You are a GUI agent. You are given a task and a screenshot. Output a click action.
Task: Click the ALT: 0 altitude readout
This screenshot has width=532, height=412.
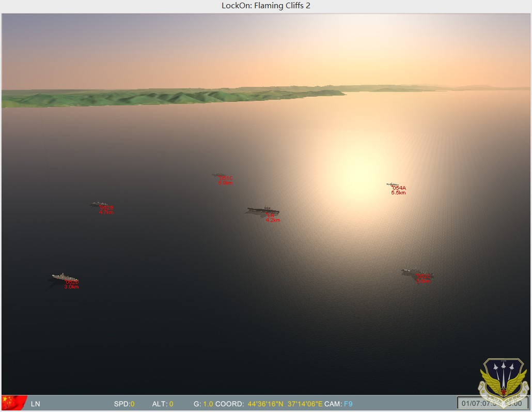click(x=163, y=404)
